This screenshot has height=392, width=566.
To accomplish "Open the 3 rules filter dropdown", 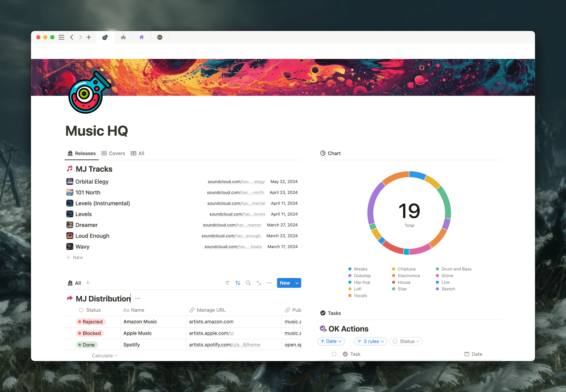I will 370,341.
